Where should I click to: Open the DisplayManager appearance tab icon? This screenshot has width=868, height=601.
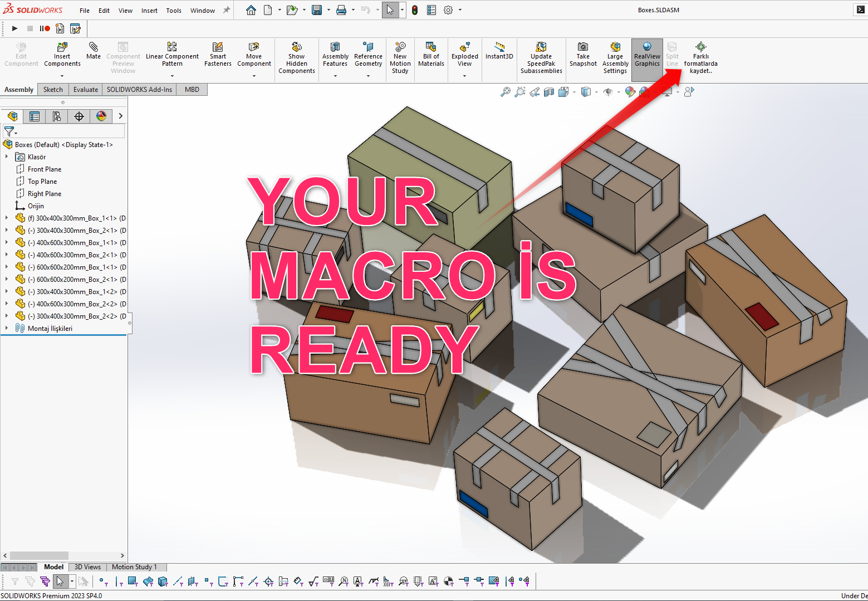(101, 116)
